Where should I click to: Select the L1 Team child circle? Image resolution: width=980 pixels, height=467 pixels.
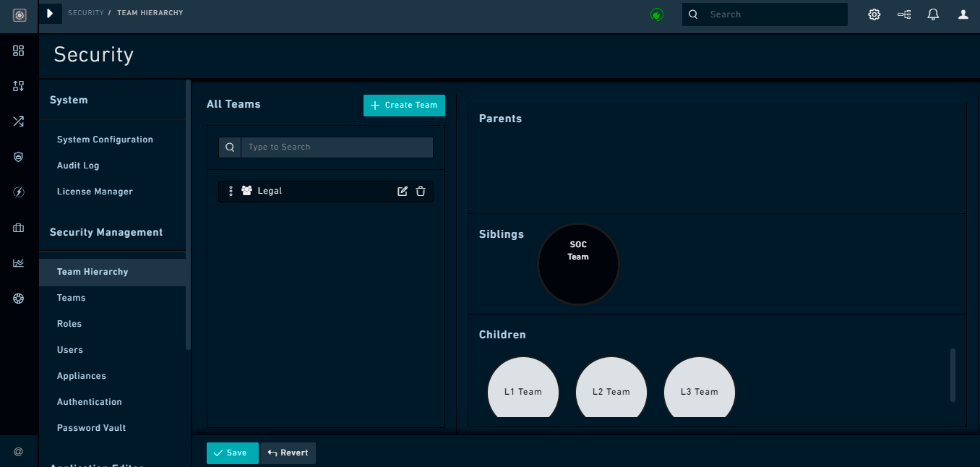tap(523, 387)
